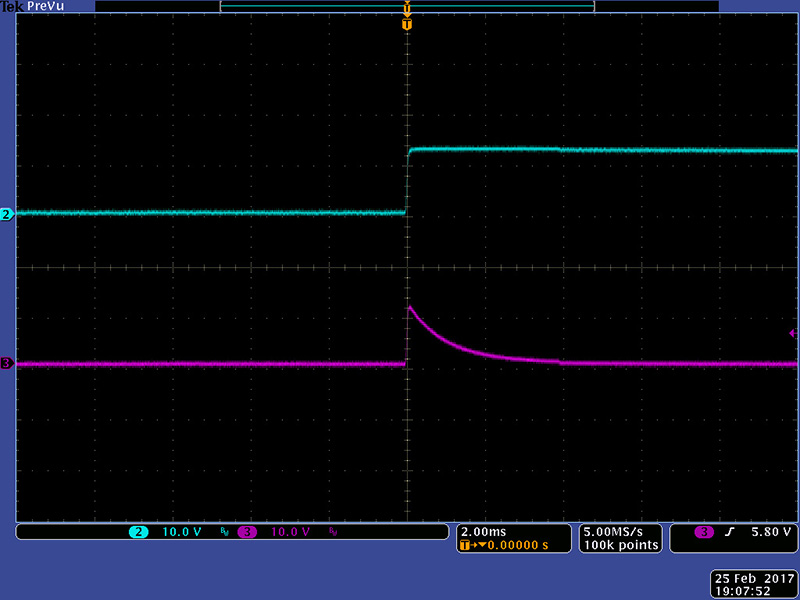Click the orange trigger position T marker
Image resolution: width=800 pixels, height=600 pixels.
click(x=406, y=24)
